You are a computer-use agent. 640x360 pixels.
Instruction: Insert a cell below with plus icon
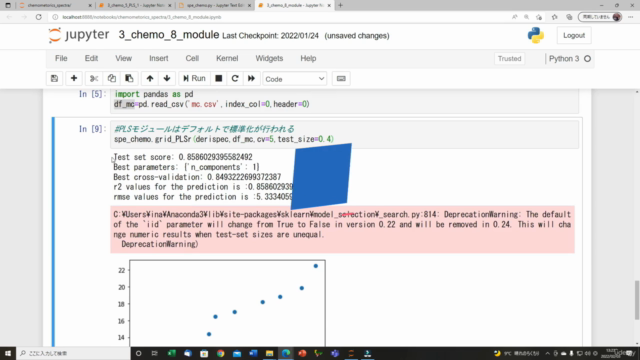(74, 78)
